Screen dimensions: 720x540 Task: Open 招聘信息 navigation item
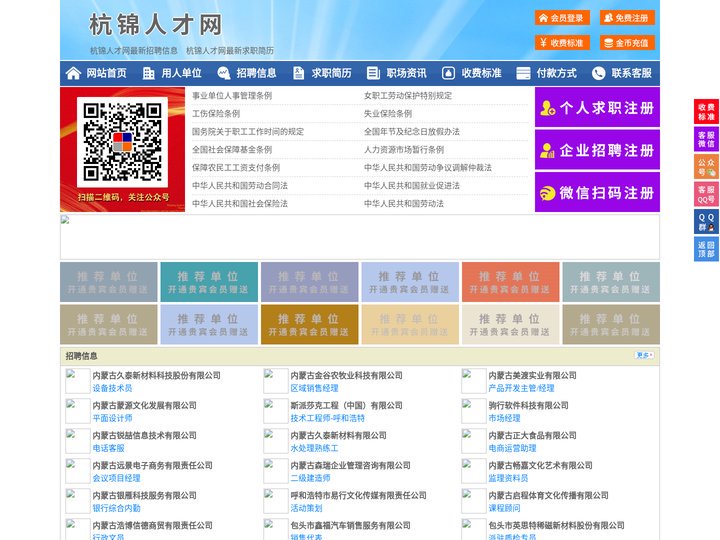(x=256, y=73)
